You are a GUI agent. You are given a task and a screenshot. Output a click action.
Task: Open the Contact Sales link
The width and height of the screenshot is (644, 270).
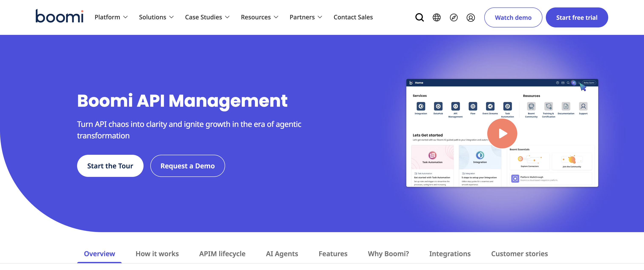[353, 17]
